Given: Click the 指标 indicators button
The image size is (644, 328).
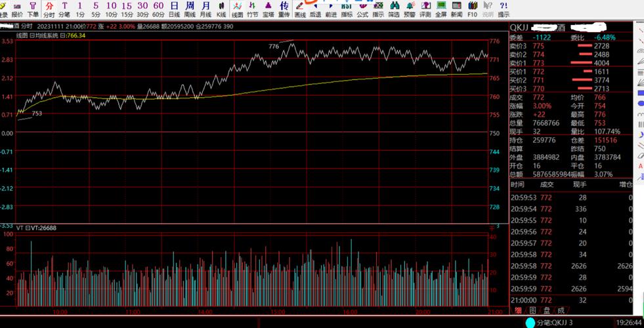Looking at the screenshot, I should [x=347, y=9].
